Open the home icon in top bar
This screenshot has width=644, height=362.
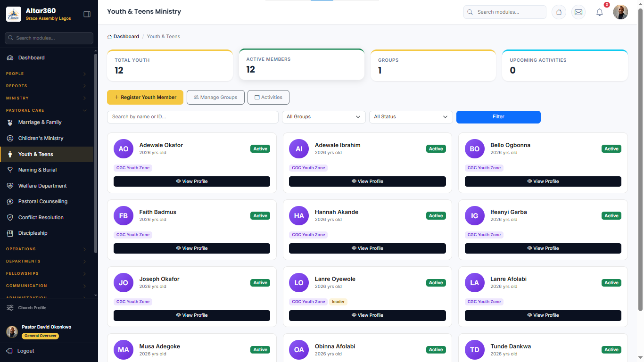559,12
